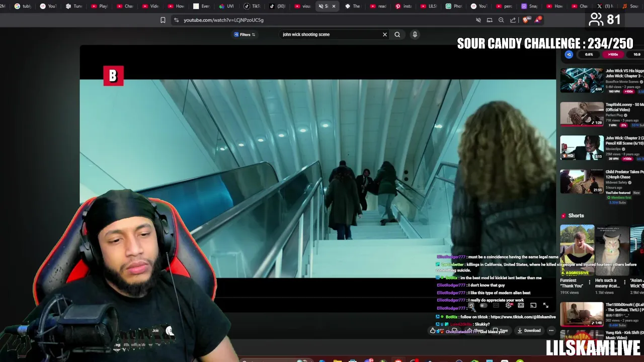Toggle closed captions CC in the player

click(x=496, y=305)
